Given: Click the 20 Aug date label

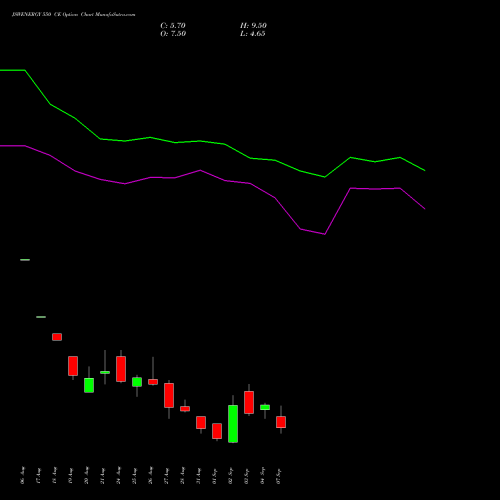Looking at the screenshot, I should (87, 476).
